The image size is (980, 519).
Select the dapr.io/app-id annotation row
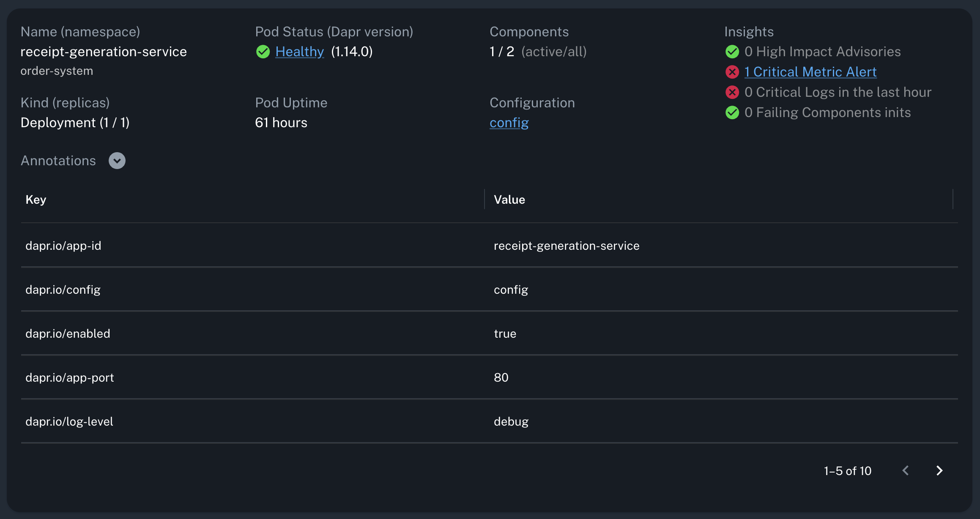pos(63,246)
